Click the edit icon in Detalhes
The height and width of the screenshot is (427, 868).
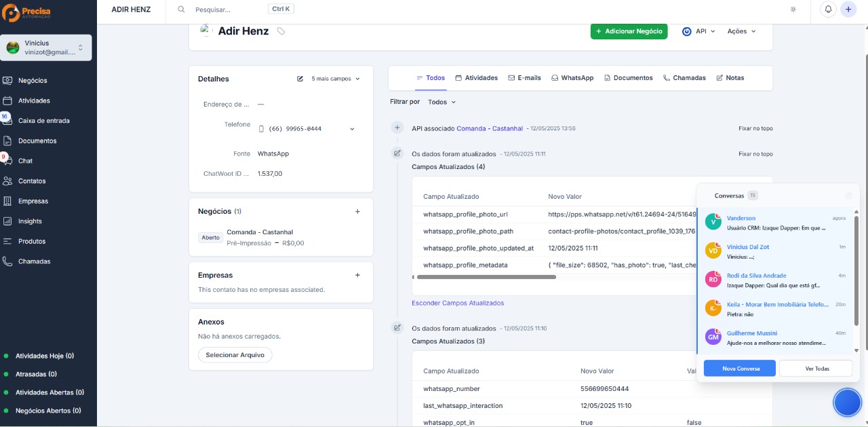[x=300, y=79]
